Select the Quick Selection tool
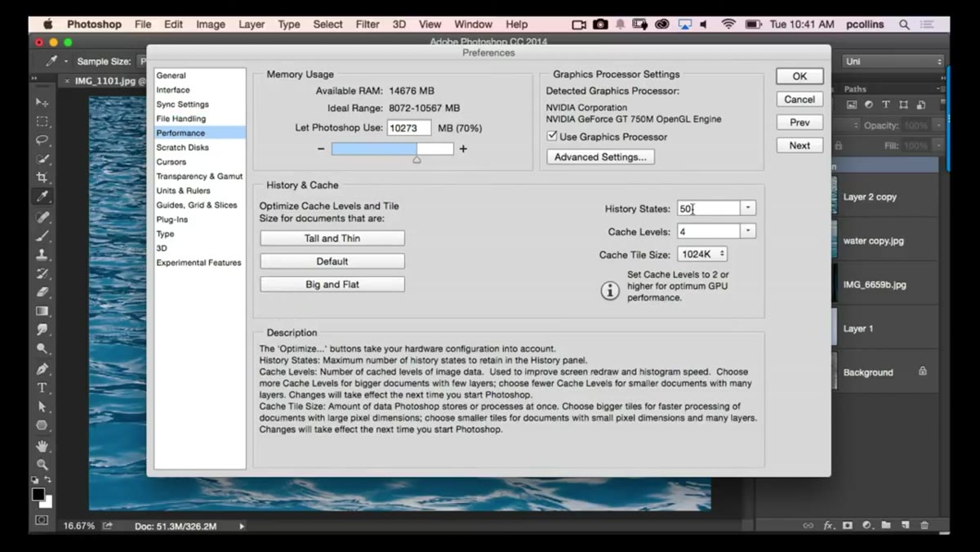This screenshot has height=552, width=980. coord(42,158)
